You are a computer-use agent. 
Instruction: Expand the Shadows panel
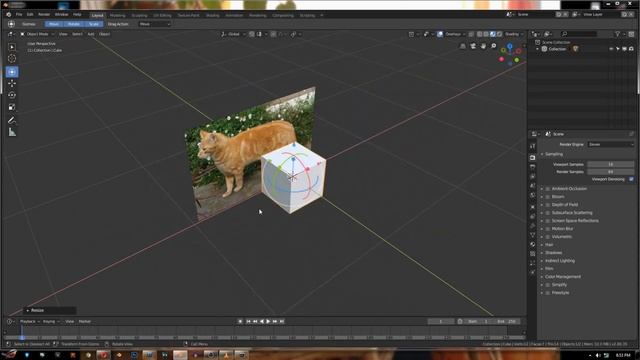pyautogui.click(x=552, y=253)
